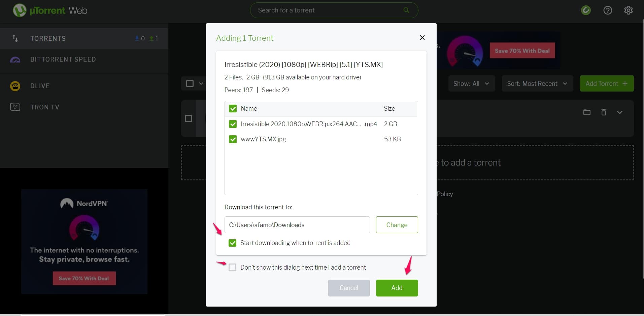Open the Sort: Most Recent dropdown
644x316 pixels.
coord(537,84)
